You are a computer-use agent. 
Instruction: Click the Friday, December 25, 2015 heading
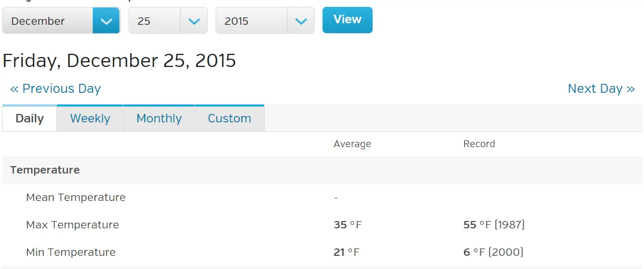pyautogui.click(x=119, y=61)
